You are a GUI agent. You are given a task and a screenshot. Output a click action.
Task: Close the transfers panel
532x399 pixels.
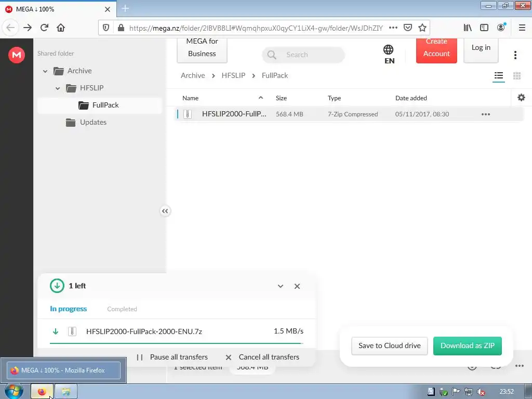[297, 286]
